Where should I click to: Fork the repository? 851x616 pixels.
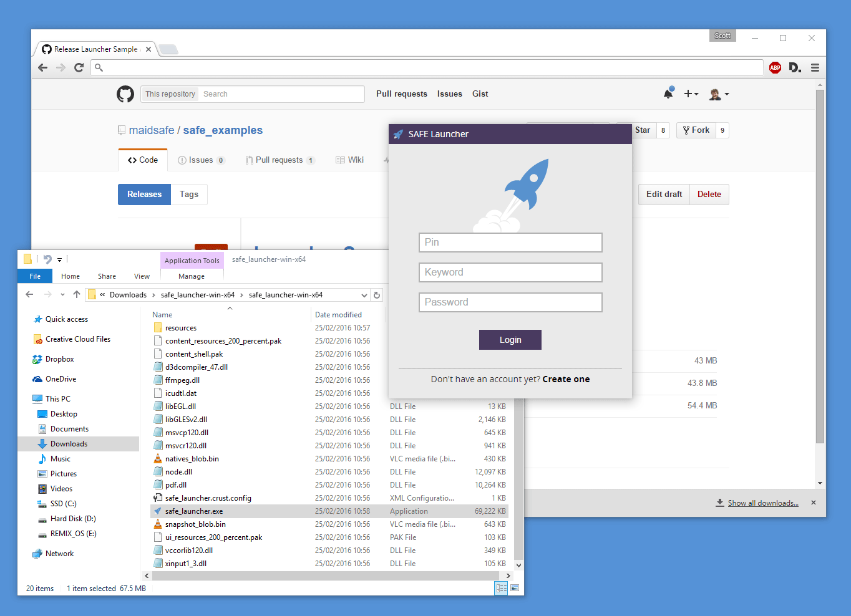(696, 130)
